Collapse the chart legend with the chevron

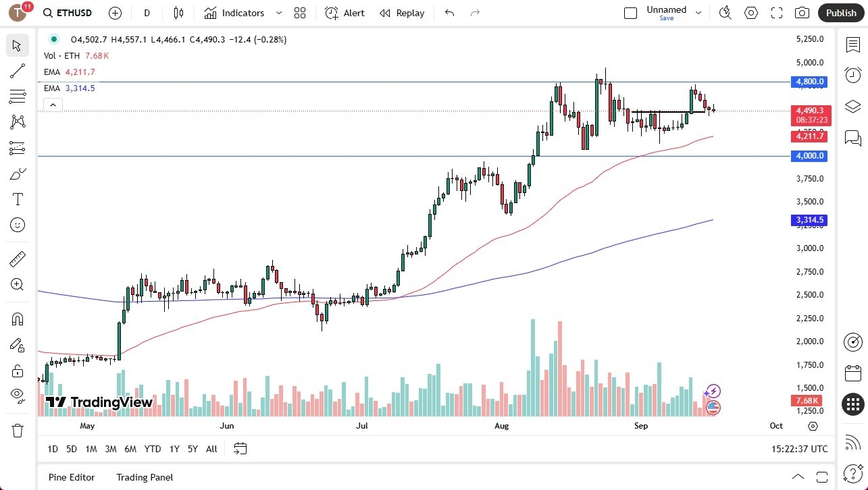tap(53, 105)
